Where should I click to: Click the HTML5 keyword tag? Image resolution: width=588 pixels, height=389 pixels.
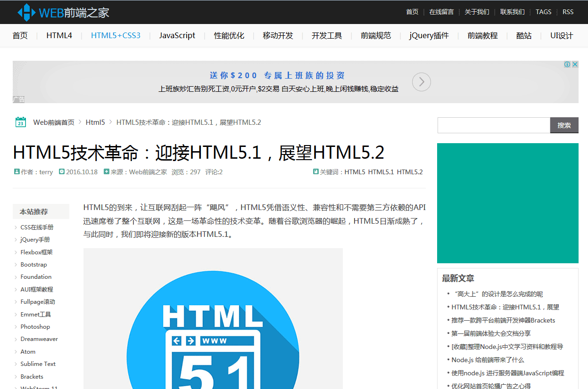pos(355,172)
